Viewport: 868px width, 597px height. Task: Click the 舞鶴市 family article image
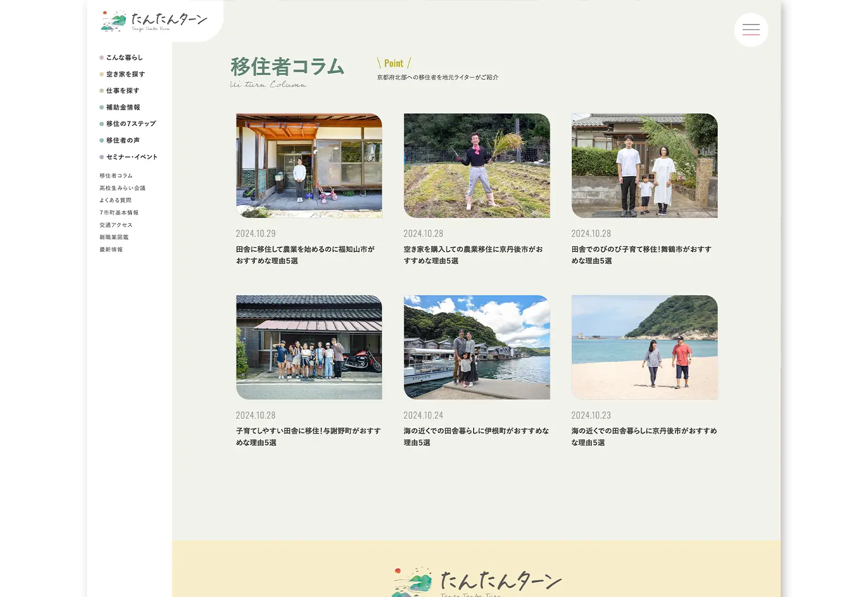(644, 166)
